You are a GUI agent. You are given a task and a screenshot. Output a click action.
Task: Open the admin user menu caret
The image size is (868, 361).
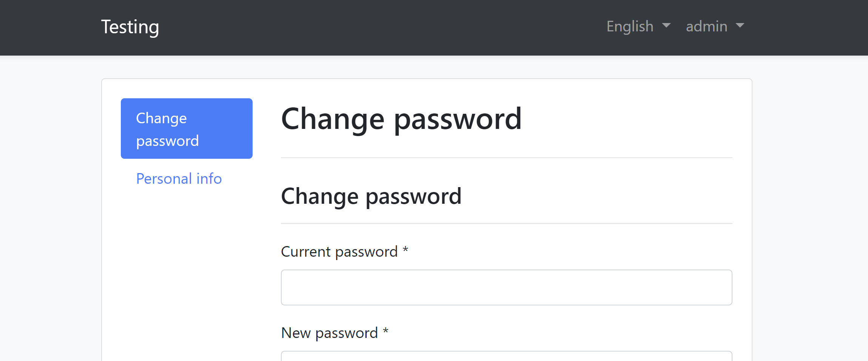740,26
